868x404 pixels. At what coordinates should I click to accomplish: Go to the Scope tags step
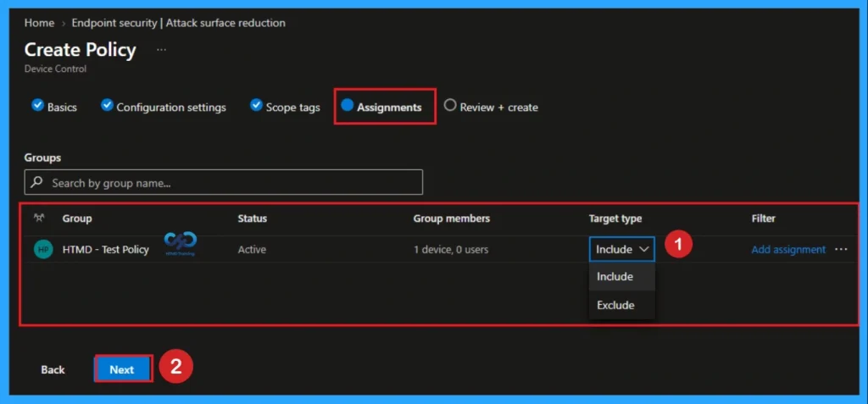285,107
